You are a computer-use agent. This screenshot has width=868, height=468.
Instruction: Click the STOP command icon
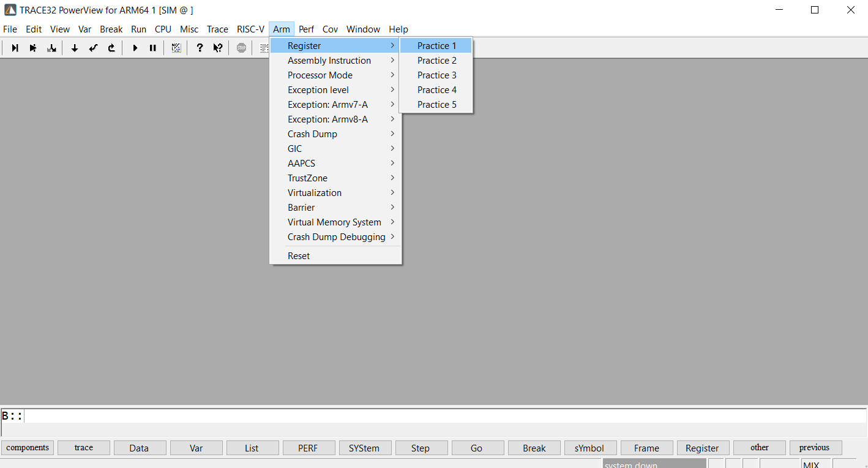241,48
